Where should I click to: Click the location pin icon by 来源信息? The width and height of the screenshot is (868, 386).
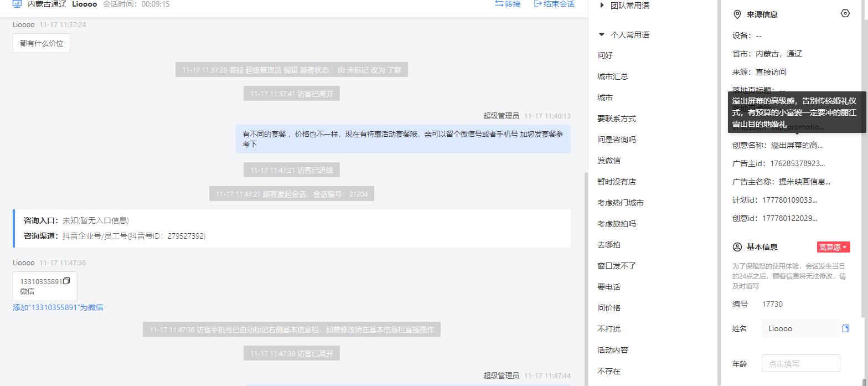tap(737, 14)
